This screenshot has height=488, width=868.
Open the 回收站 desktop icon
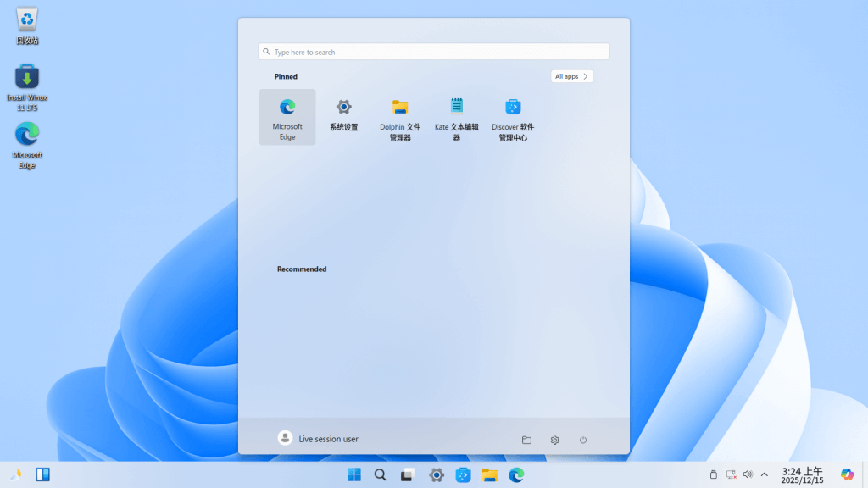click(x=26, y=25)
